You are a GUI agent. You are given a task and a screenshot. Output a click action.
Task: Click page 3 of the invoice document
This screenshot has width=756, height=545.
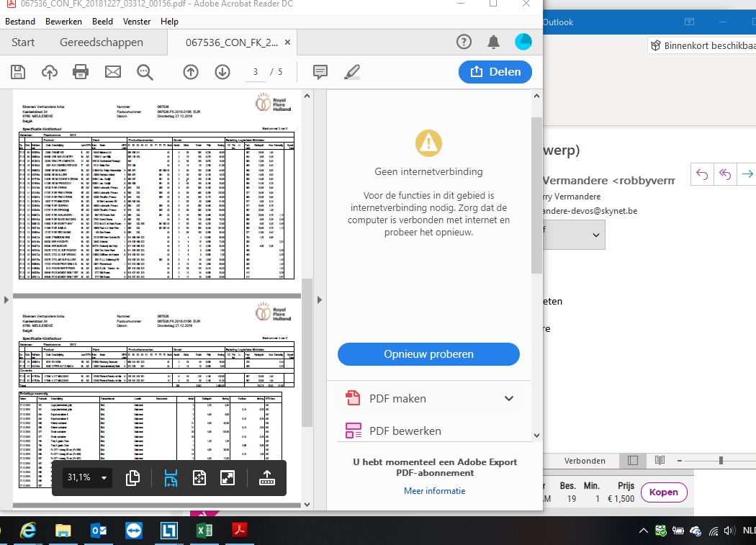(157, 191)
